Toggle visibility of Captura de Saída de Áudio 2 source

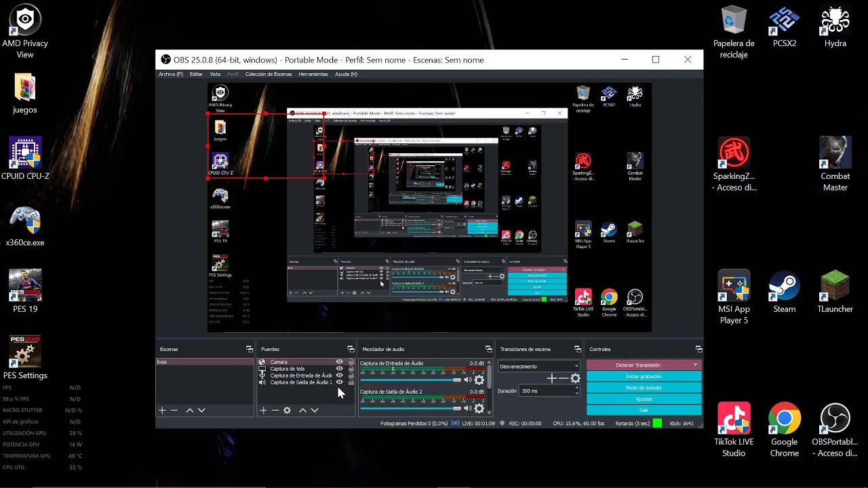[340, 382]
